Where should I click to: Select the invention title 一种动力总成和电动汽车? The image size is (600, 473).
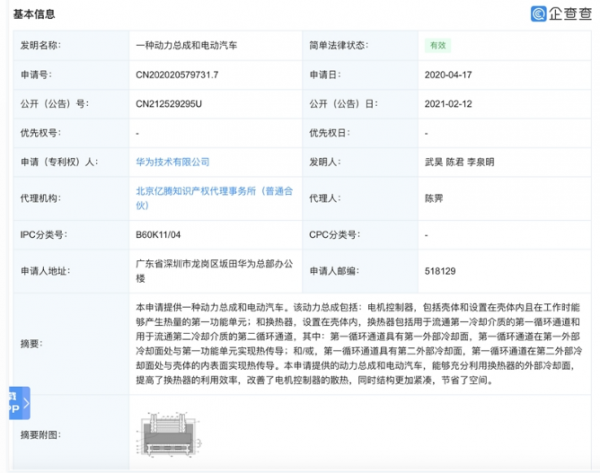point(186,45)
